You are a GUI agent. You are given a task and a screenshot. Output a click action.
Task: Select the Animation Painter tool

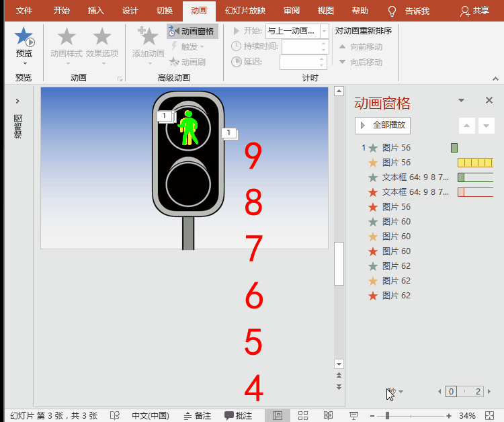point(187,62)
